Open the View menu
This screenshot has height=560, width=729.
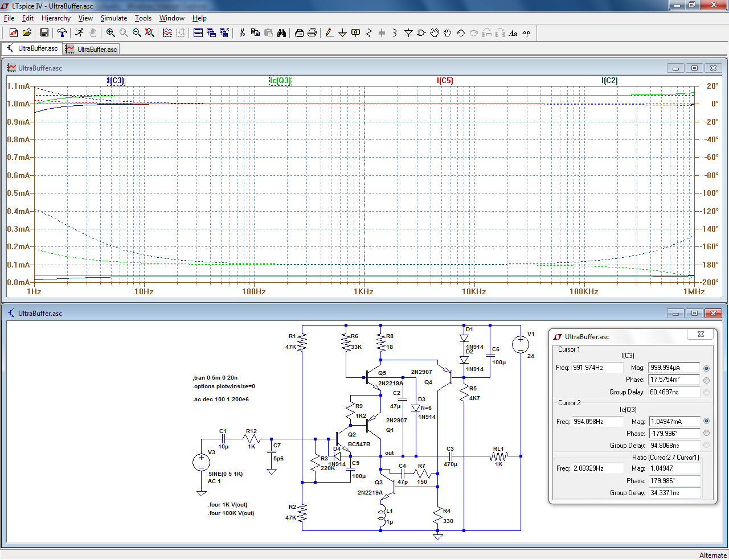[x=85, y=18]
